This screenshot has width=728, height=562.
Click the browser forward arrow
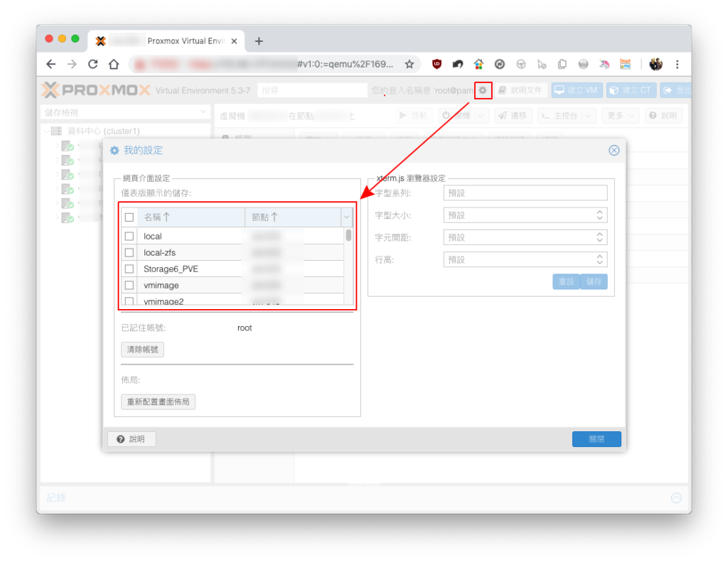pyautogui.click(x=72, y=64)
